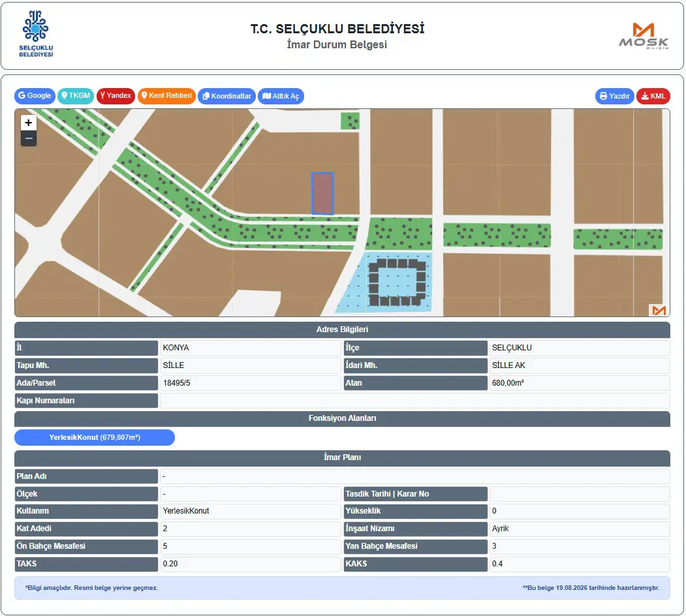Image resolution: width=686 pixels, height=616 pixels.
Task: Click the MOSK watermark icon on map
Action: click(659, 310)
